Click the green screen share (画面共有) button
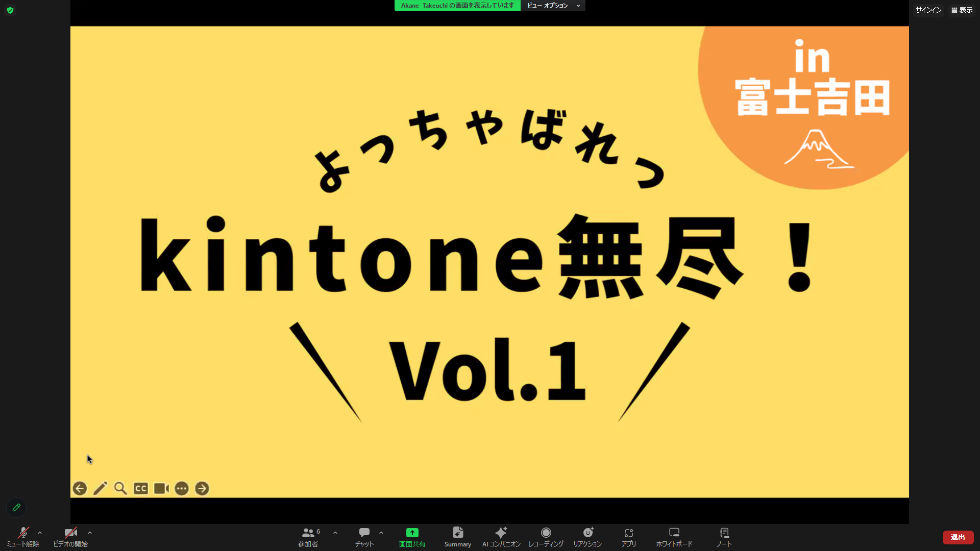The width and height of the screenshot is (980, 551). pyautogui.click(x=412, y=537)
